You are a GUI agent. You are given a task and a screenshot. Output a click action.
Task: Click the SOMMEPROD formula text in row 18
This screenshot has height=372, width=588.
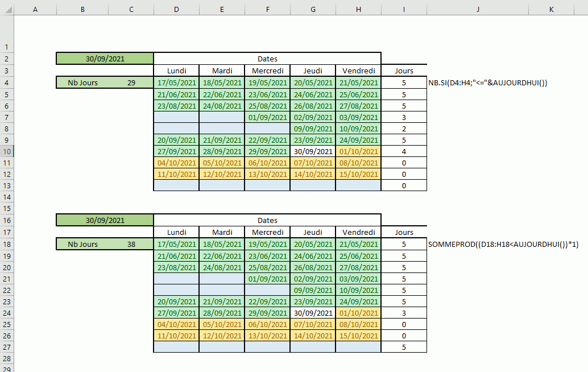[x=503, y=244]
